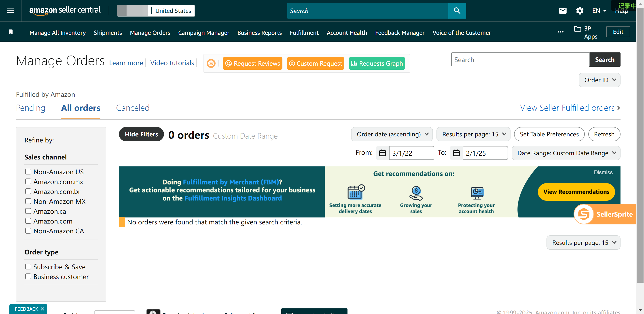Click Set Table Preferences button
Screen dimensions: 644x314
point(549,134)
